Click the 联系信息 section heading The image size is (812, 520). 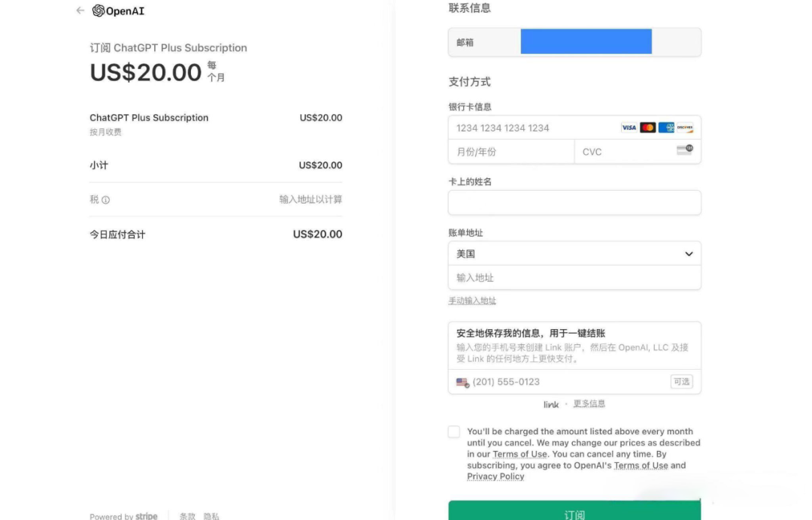(470, 8)
